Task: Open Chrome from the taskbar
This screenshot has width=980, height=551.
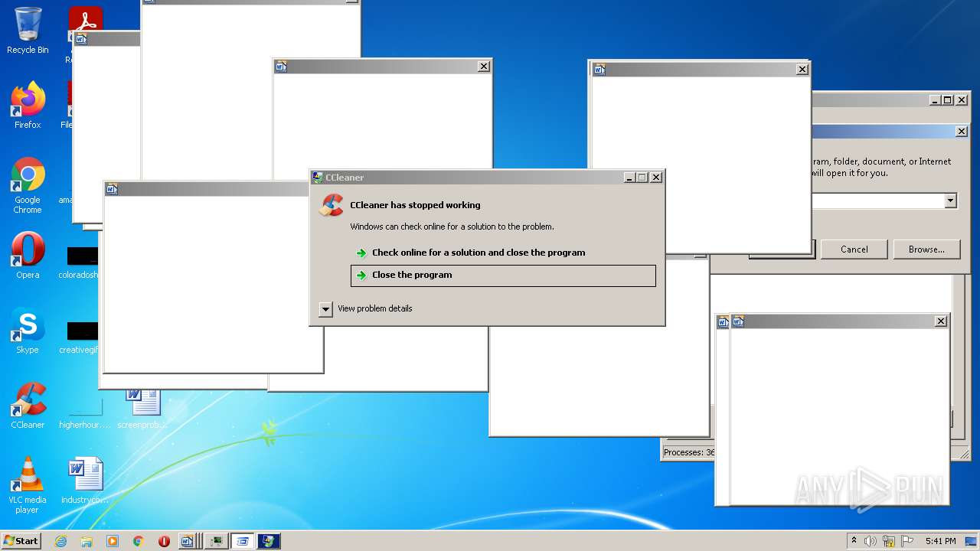Action: 138,541
